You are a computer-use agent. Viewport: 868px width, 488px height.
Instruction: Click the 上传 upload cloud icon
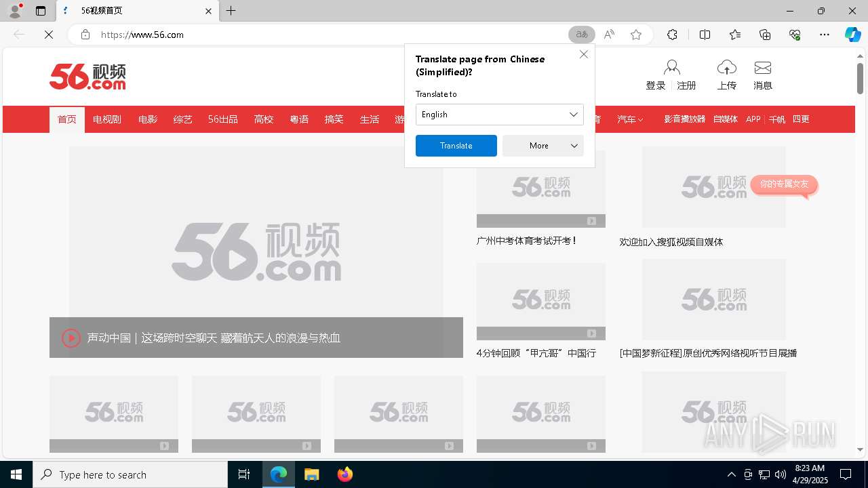tap(727, 67)
